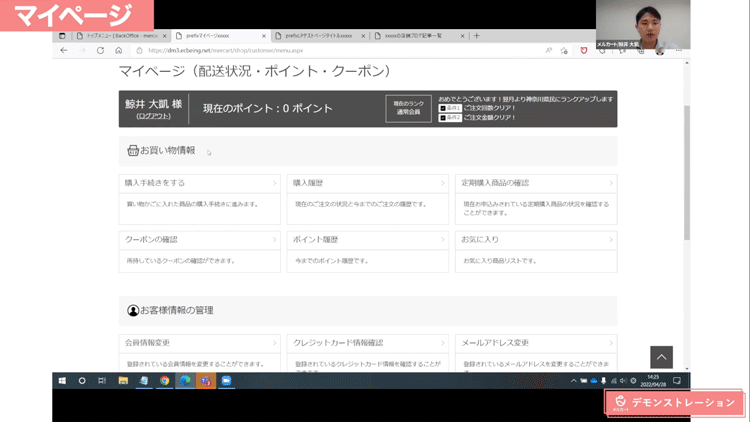Screen dimensions: 750x422
Task: Open File Explorer from taskbar
Action: [123, 381]
